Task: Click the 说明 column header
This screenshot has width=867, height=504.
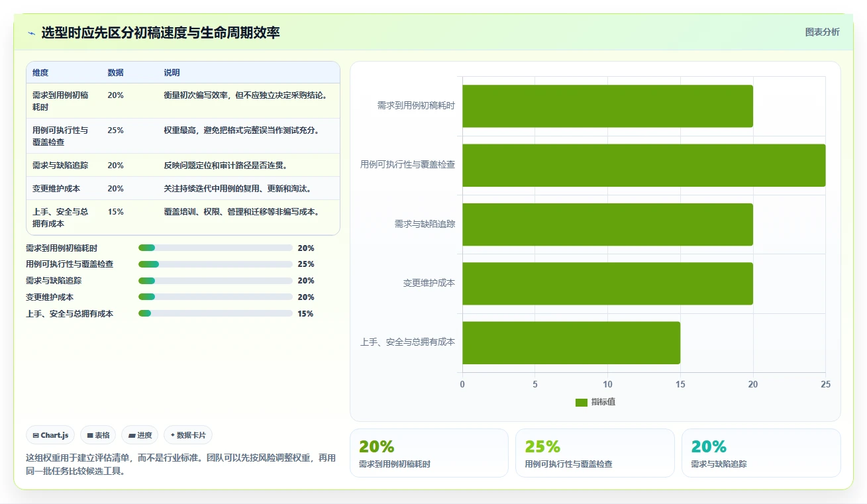Action: coord(172,73)
